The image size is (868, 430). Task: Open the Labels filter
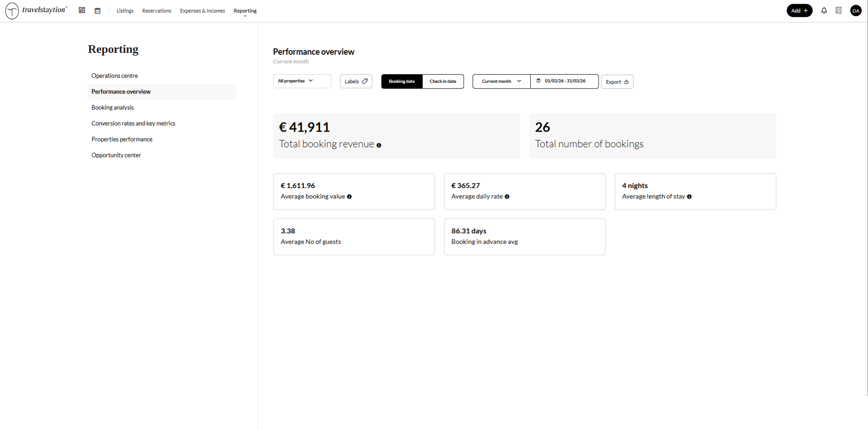point(356,81)
